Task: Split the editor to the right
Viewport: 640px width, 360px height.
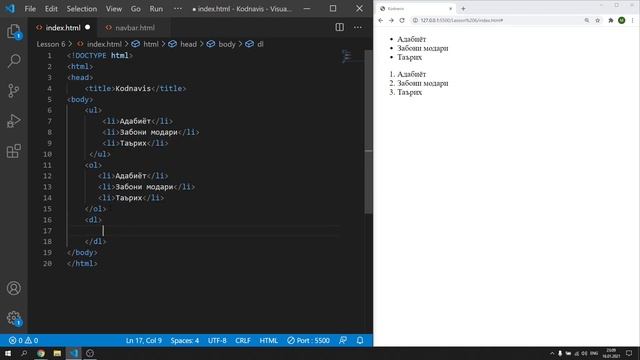Action: click(x=340, y=27)
